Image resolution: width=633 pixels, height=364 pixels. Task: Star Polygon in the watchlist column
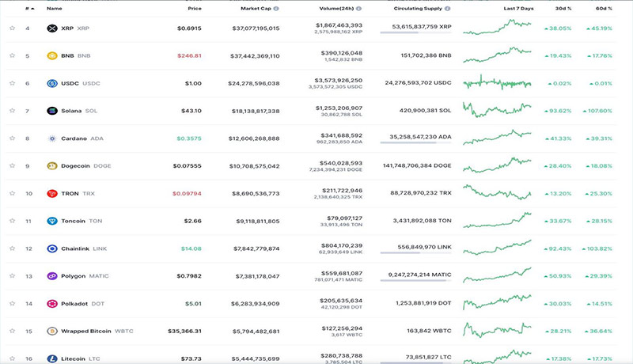(12, 275)
